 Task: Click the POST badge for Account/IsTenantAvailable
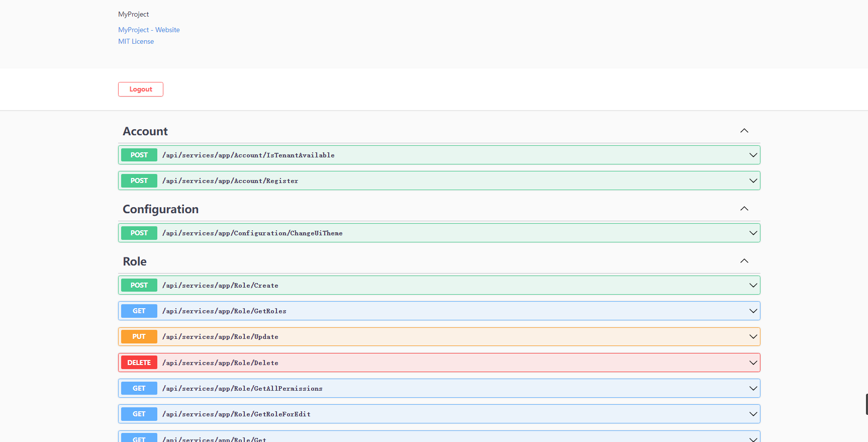pyautogui.click(x=139, y=155)
